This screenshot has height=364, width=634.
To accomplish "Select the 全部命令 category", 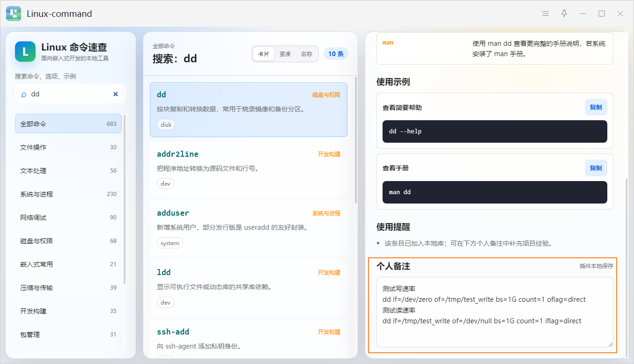I will [x=68, y=124].
